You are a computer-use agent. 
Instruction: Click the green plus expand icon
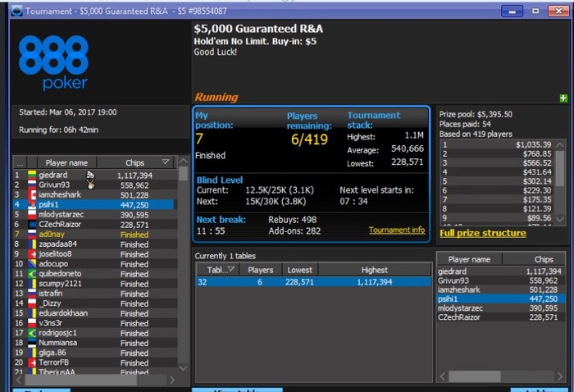coord(563,98)
